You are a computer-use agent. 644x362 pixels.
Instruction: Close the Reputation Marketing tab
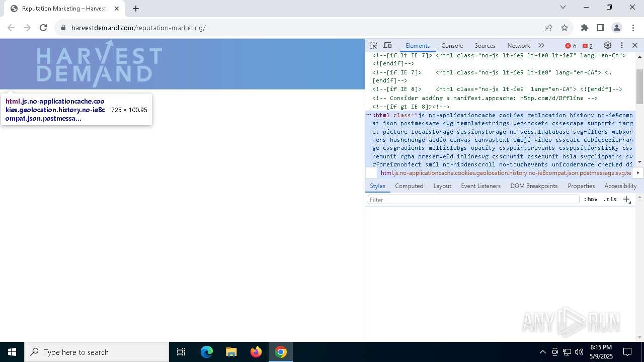(117, 9)
